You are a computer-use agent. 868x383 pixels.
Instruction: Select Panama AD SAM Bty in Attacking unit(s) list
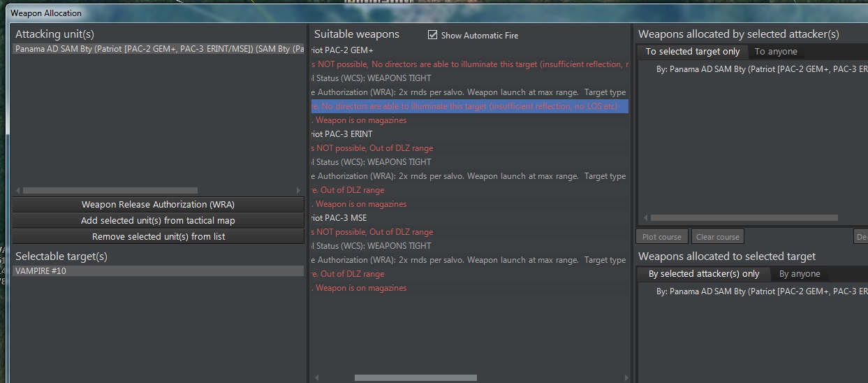coord(159,49)
